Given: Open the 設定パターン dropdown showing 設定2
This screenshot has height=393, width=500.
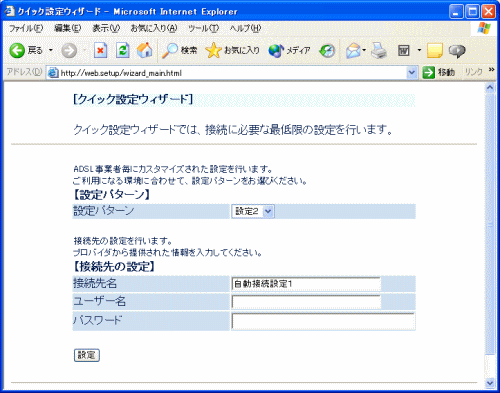Looking at the screenshot, I should tap(253, 211).
